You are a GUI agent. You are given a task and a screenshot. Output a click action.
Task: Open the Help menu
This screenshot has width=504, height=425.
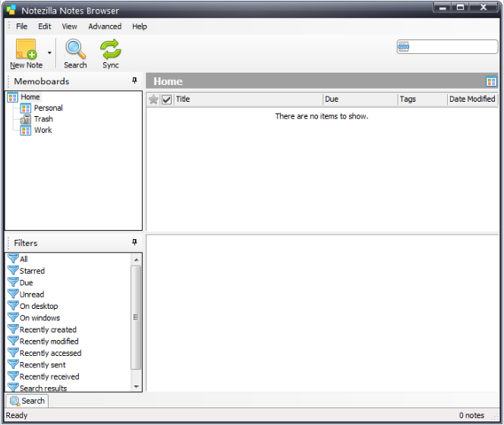pyautogui.click(x=140, y=27)
